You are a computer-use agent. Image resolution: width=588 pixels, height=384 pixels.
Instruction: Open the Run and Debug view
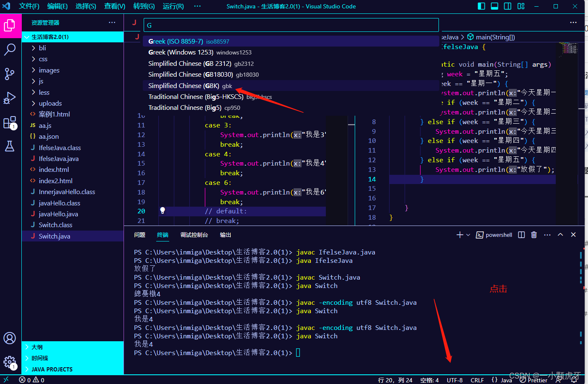pyautogui.click(x=10, y=98)
